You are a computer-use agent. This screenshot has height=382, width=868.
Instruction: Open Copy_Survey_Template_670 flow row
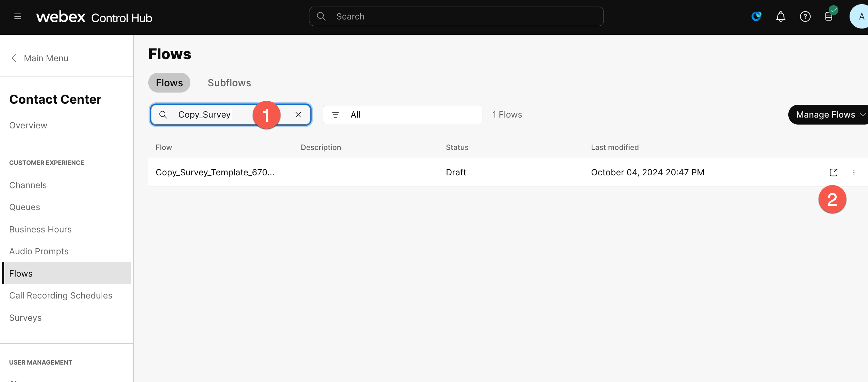pos(215,172)
